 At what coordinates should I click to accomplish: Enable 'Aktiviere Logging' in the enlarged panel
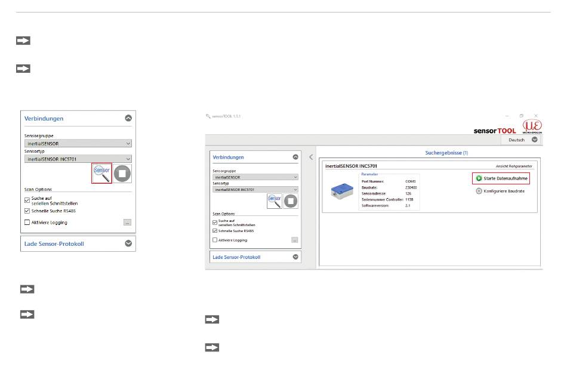27,223
